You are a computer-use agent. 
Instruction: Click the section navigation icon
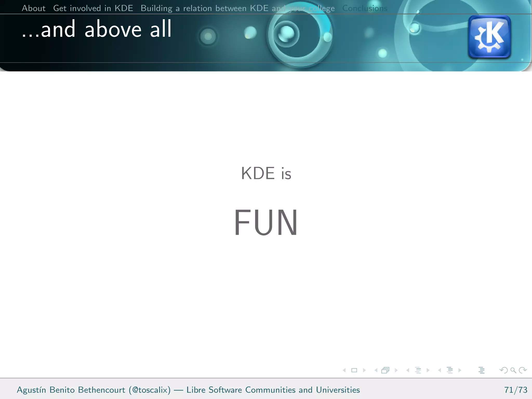click(450, 370)
